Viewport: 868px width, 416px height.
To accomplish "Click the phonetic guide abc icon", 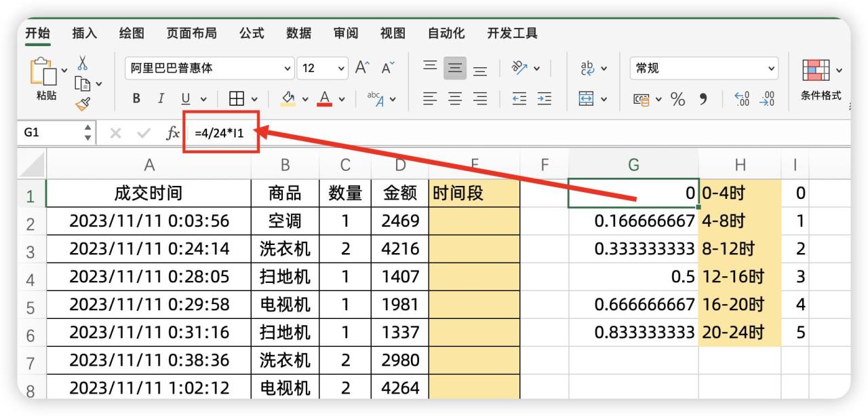I will [375, 99].
